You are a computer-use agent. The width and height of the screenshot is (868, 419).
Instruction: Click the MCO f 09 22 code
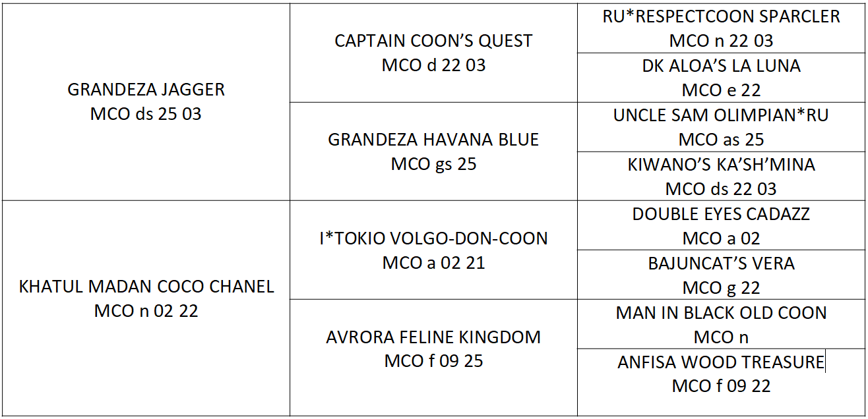722,385
